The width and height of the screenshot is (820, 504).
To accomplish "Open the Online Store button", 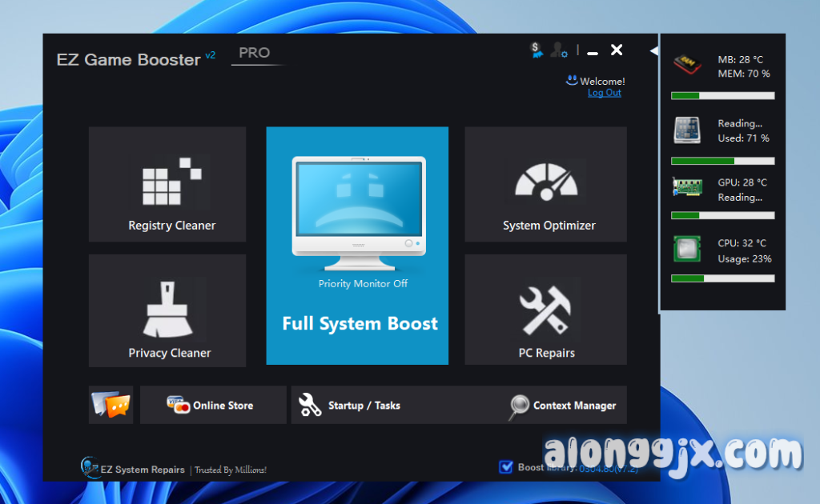I will [x=213, y=405].
